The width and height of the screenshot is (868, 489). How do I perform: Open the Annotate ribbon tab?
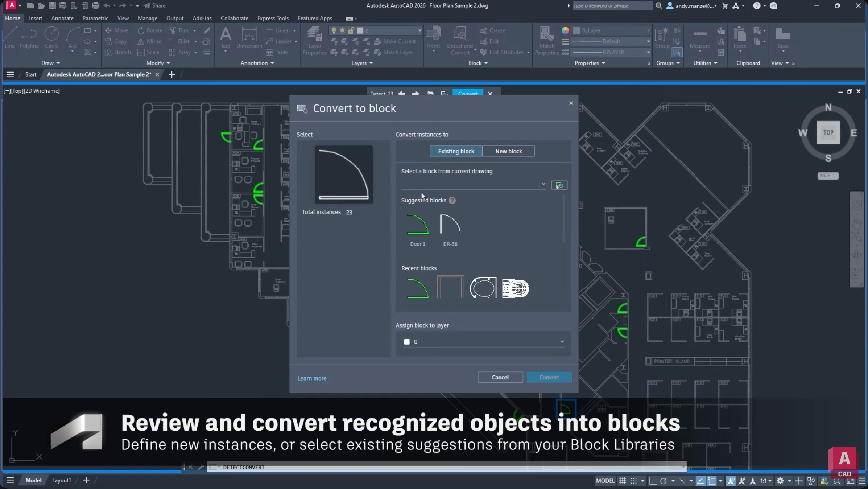tap(62, 18)
